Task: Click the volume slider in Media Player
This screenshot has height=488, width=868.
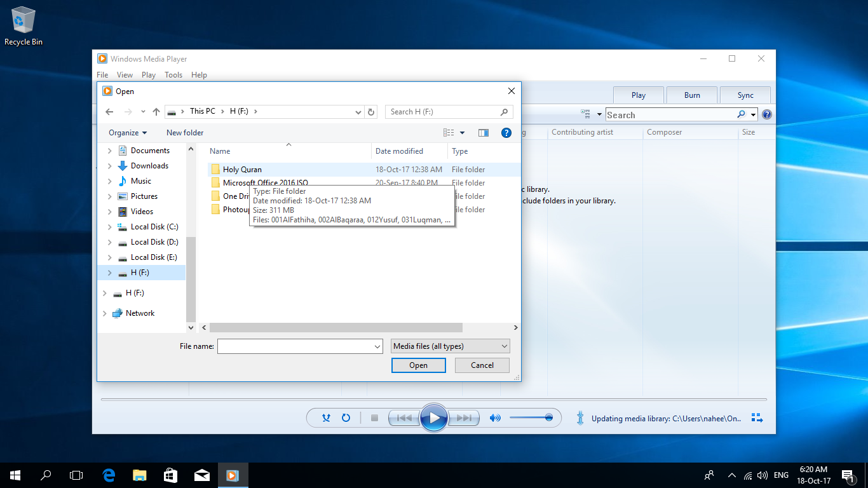Action: tap(531, 418)
